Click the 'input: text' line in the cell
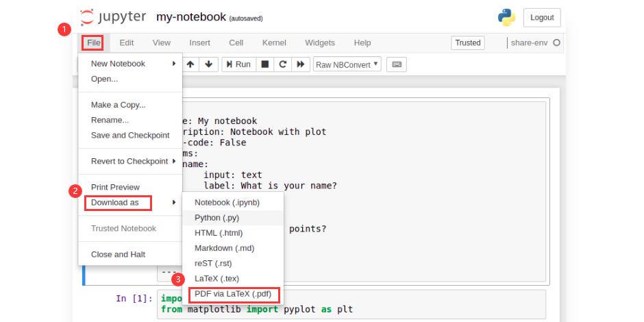The width and height of the screenshot is (644, 322). click(233, 175)
